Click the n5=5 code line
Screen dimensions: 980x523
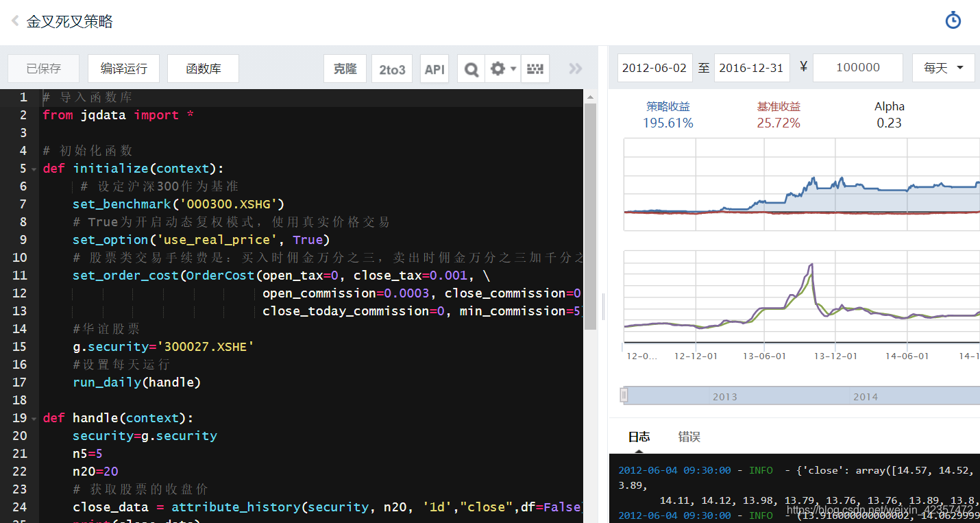click(87, 454)
